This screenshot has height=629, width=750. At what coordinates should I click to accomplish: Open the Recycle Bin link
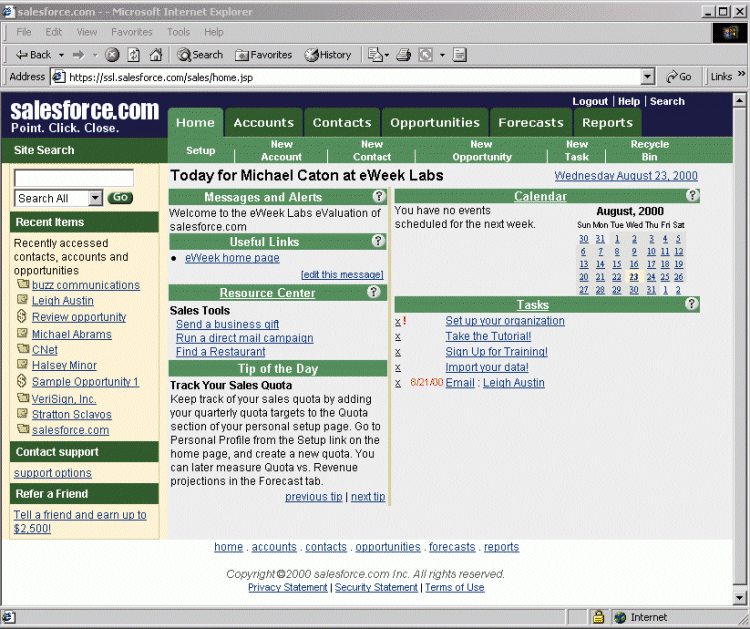tap(650, 150)
